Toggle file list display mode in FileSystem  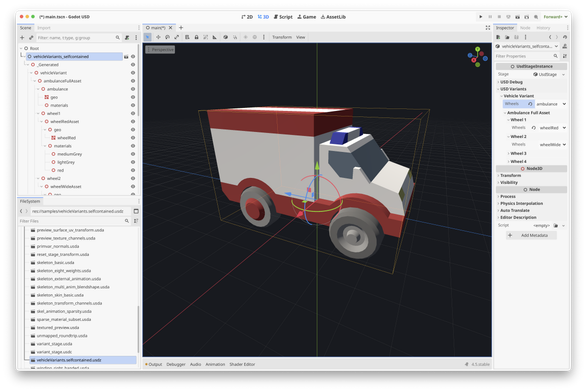point(136,211)
